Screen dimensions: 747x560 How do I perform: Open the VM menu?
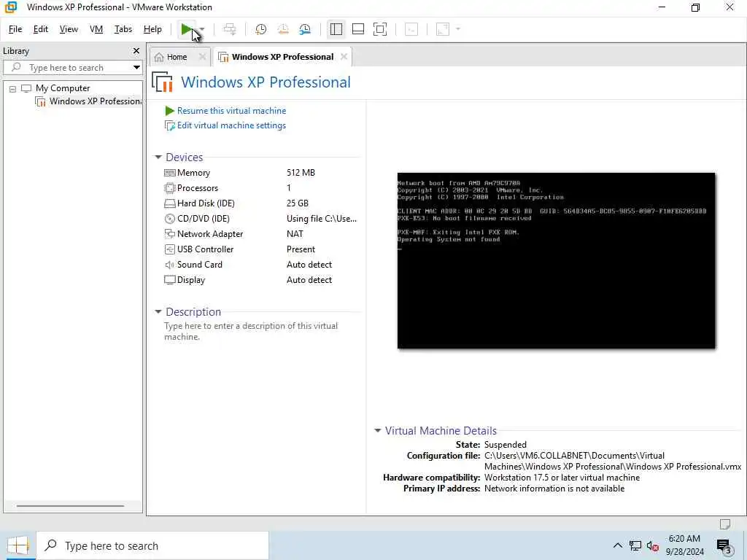[x=96, y=29]
